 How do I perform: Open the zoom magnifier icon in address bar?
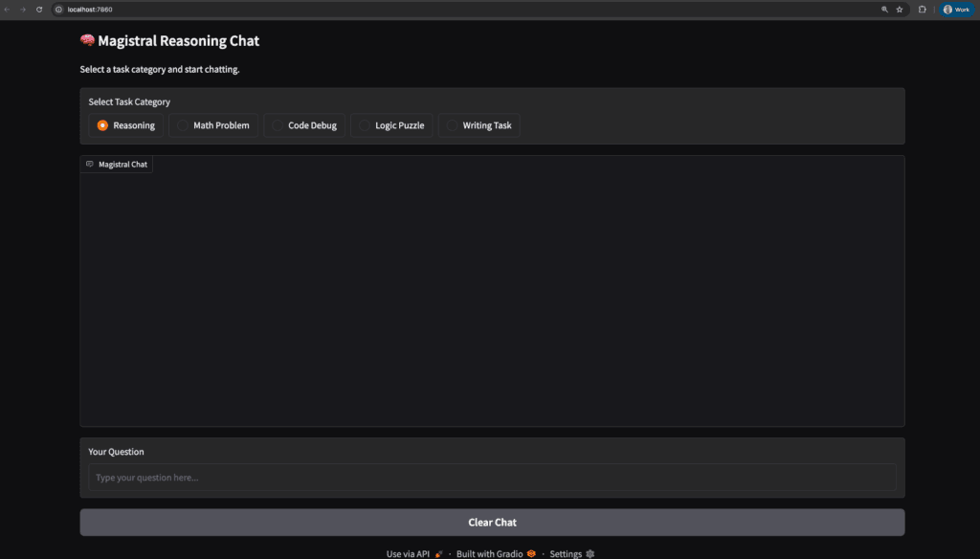884,10
